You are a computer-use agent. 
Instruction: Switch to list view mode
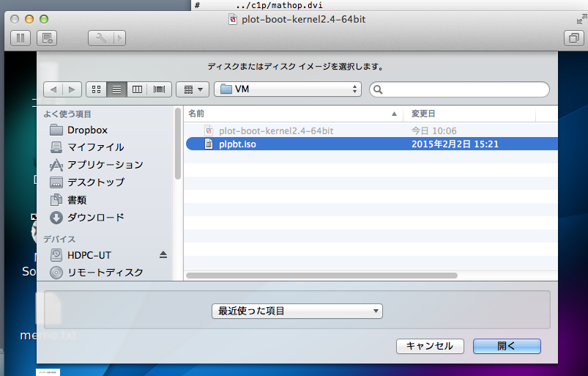pos(116,89)
